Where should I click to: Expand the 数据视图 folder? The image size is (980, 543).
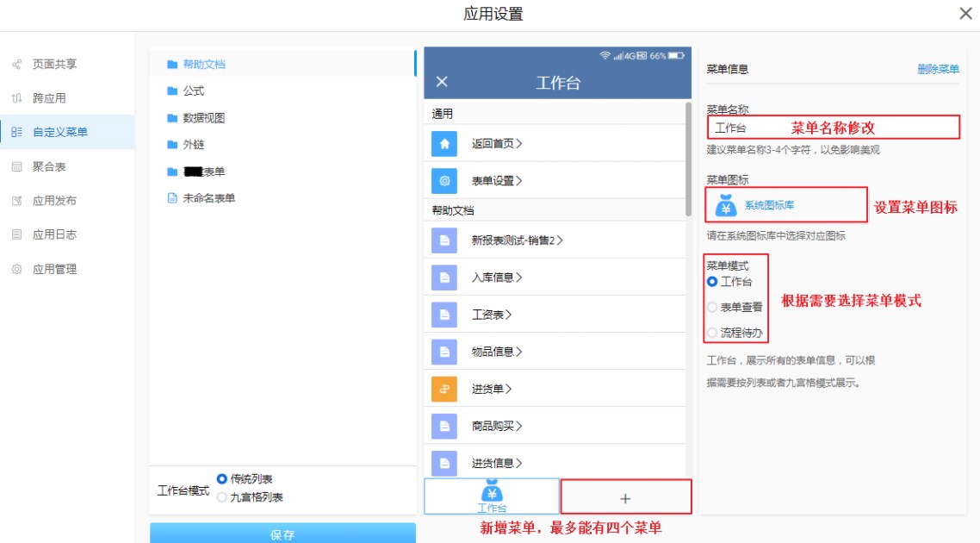(x=203, y=118)
